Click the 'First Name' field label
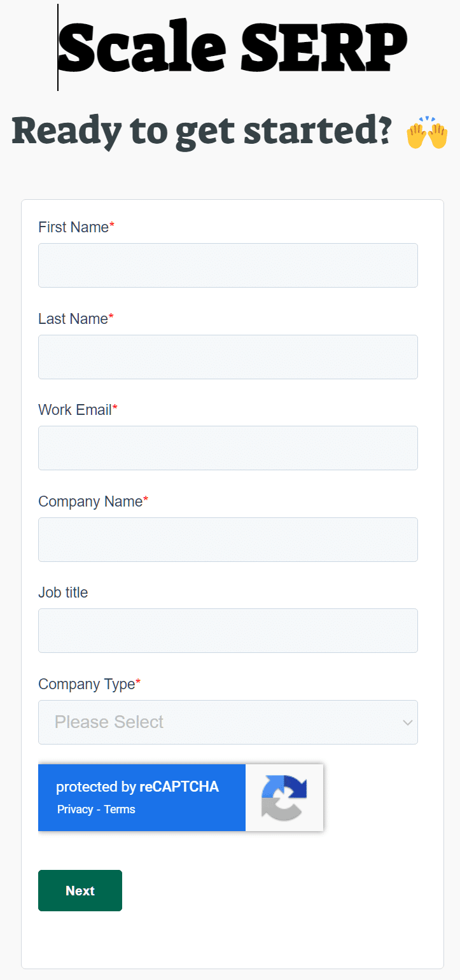This screenshot has height=980, width=460. point(74,227)
